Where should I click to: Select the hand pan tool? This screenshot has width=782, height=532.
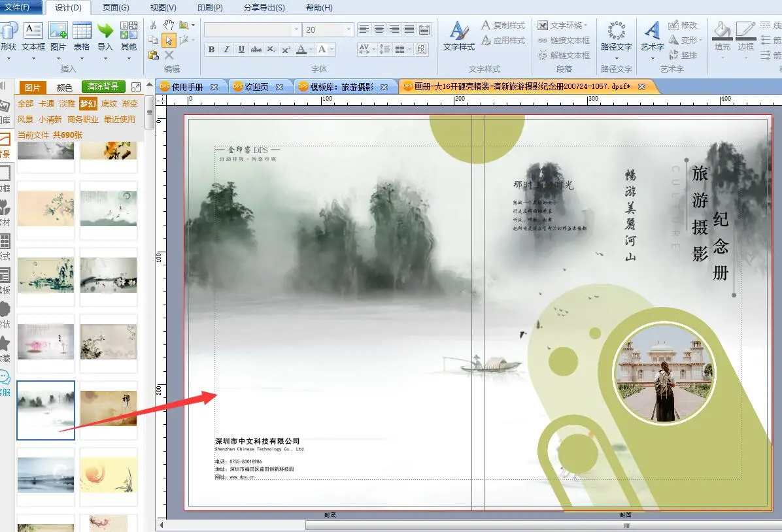(x=169, y=25)
